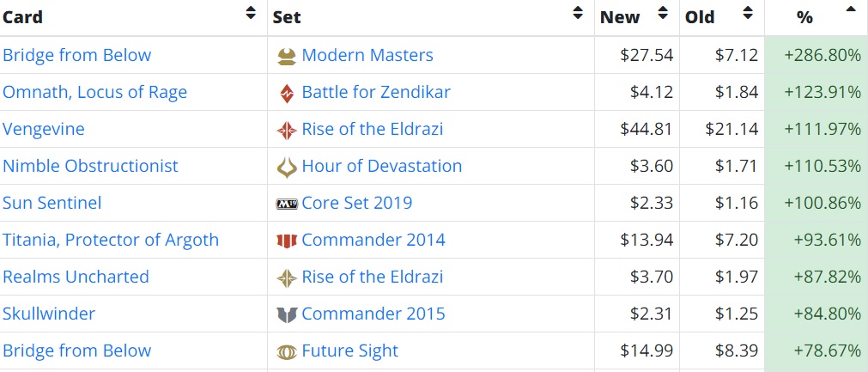
Task: Sort by New price column arrows
Action: pos(663,14)
